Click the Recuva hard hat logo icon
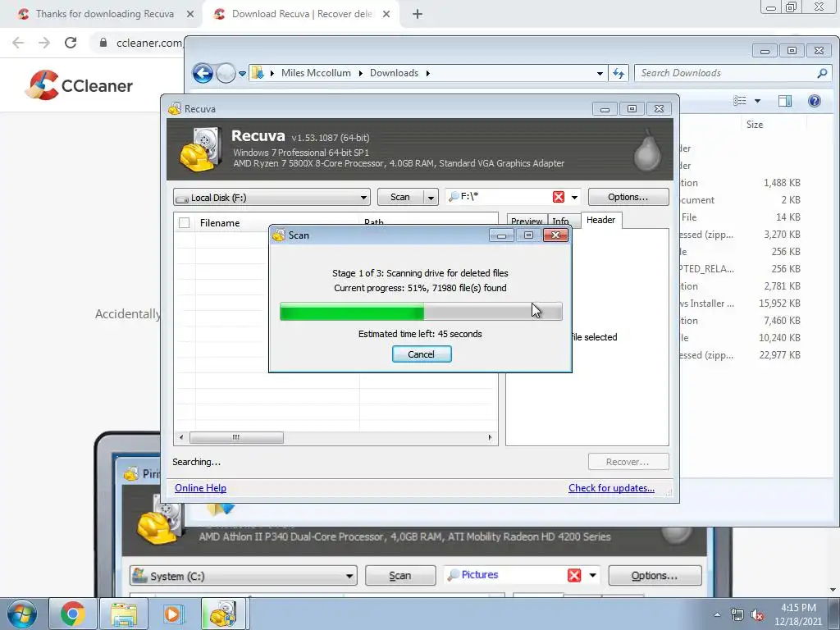Viewport: 840px width, 630px height. click(200, 149)
